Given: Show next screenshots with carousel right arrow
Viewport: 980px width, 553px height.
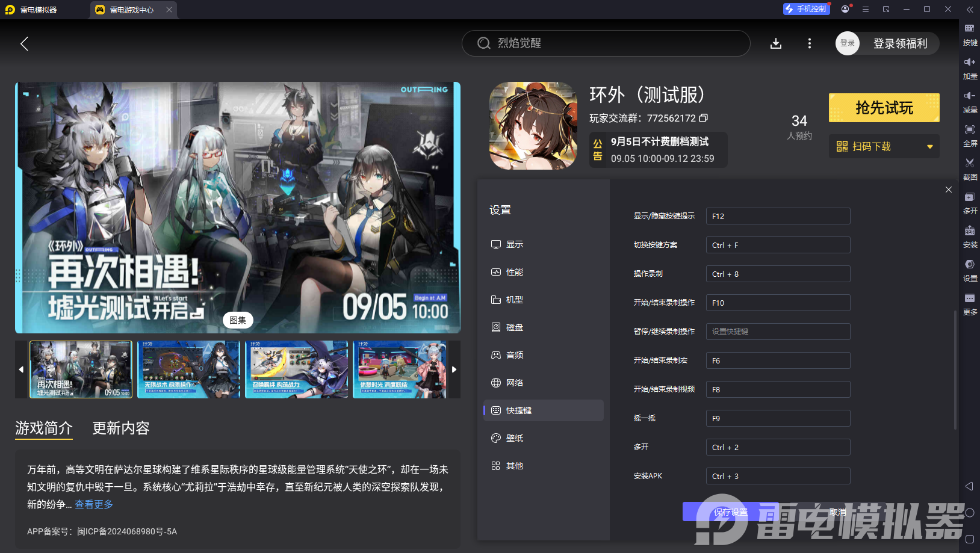Looking at the screenshot, I should click(x=454, y=369).
